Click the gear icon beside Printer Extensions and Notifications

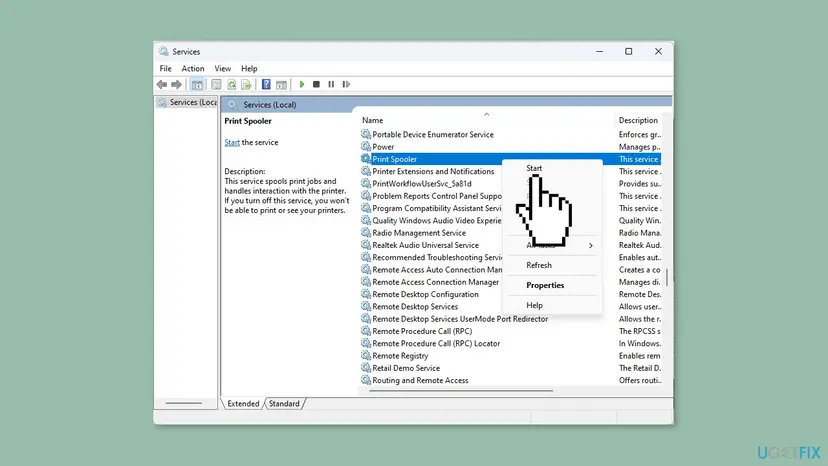(x=365, y=171)
